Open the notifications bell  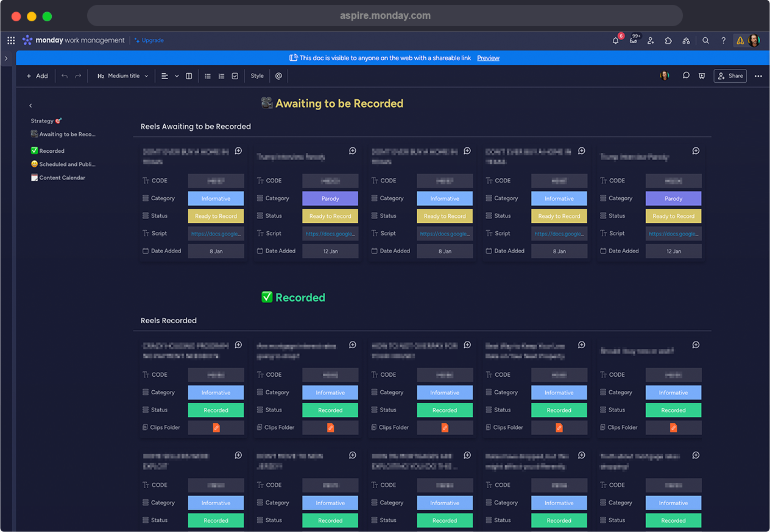tap(615, 41)
